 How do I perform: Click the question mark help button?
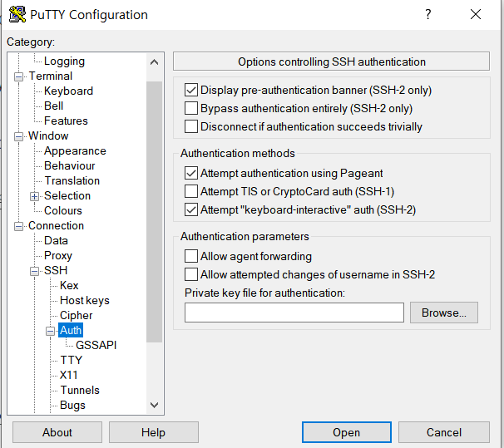click(427, 14)
